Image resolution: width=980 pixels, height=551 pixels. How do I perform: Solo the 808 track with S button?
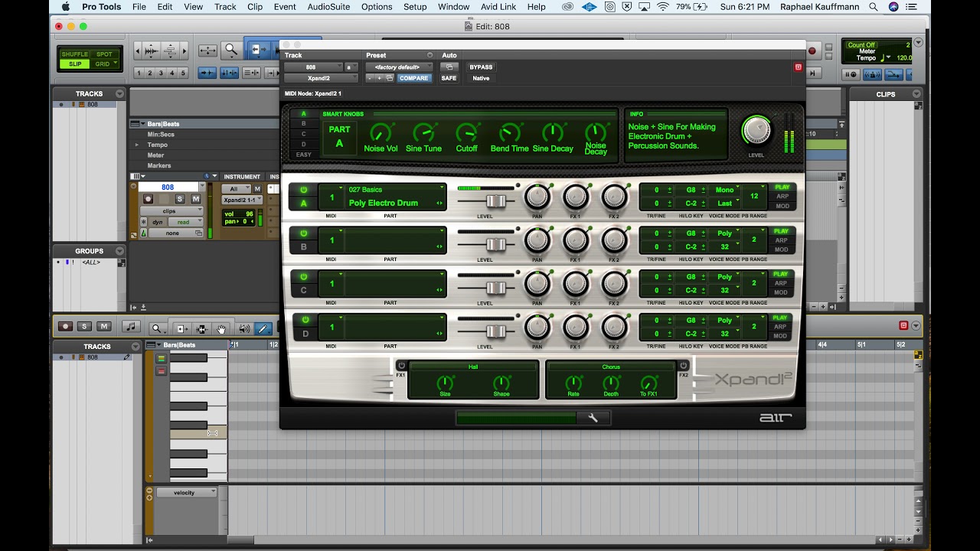click(180, 199)
